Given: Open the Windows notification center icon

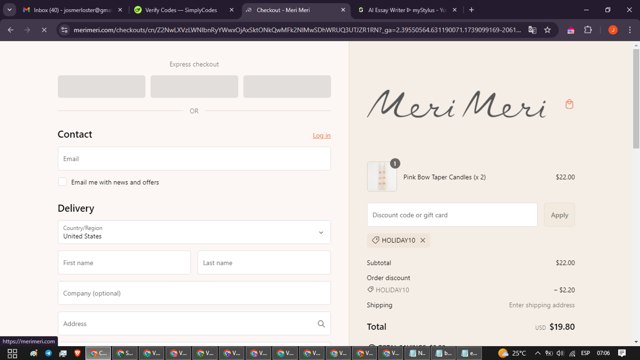Looking at the screenshot, I should pyautogui.click(x=622, y=353).
